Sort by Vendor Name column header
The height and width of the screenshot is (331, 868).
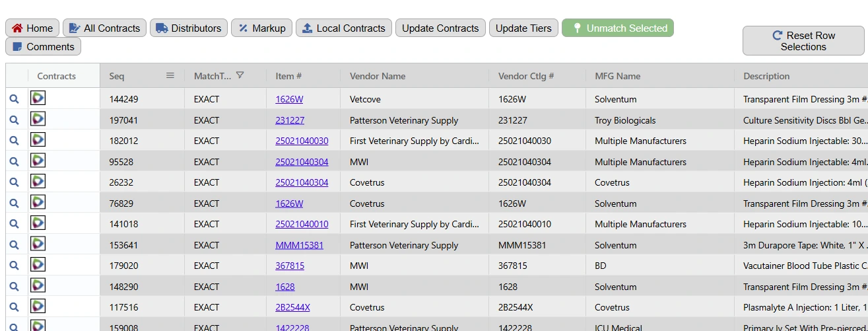[378, 76]
